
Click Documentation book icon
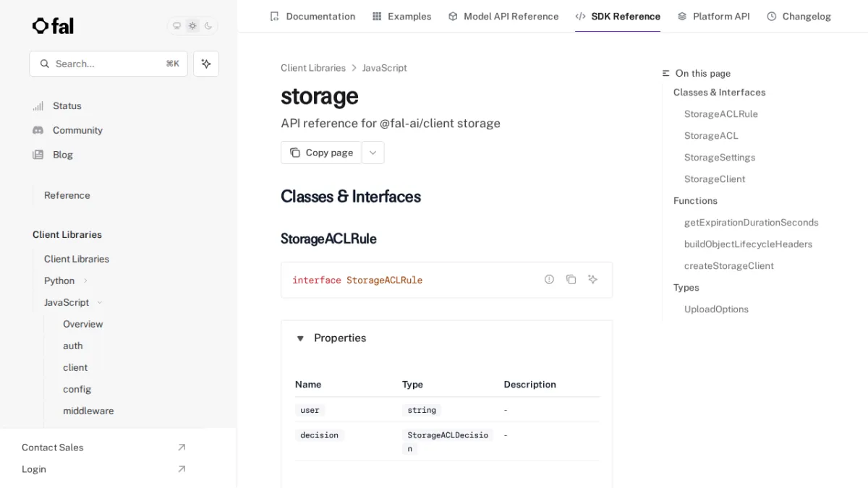coord(274,16)
